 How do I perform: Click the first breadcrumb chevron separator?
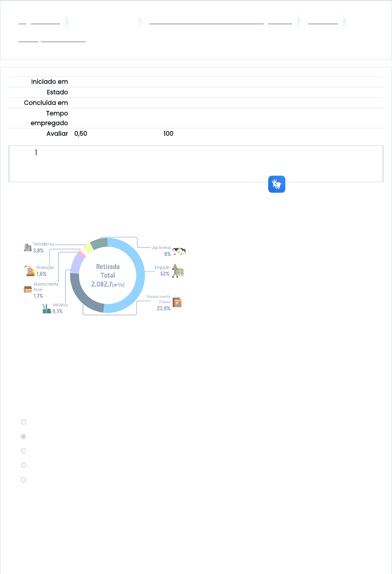pos(67,21)
